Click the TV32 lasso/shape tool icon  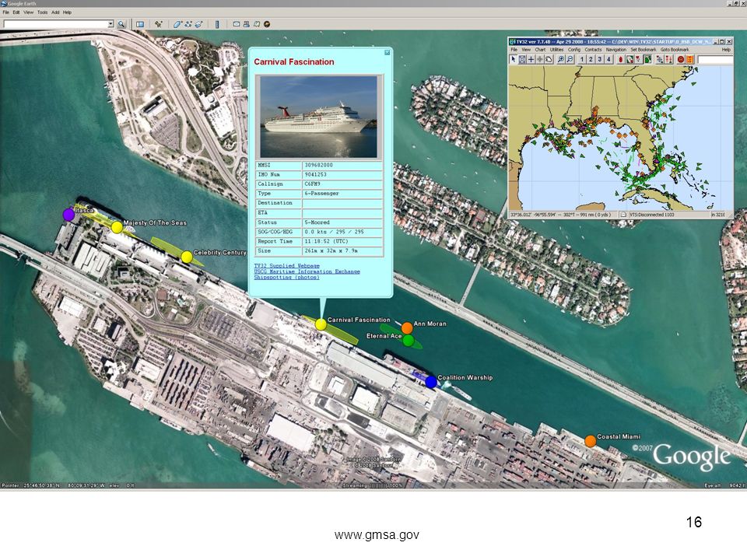[549, 59]
